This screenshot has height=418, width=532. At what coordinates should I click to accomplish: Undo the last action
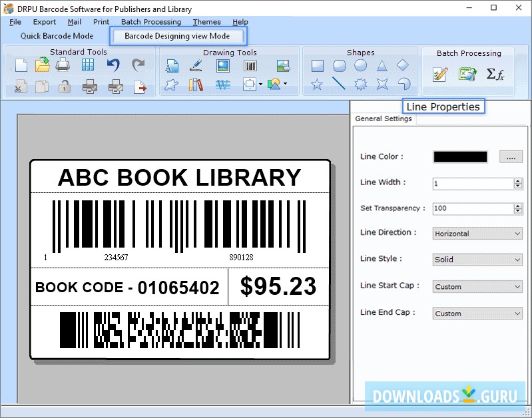(113, 65)
